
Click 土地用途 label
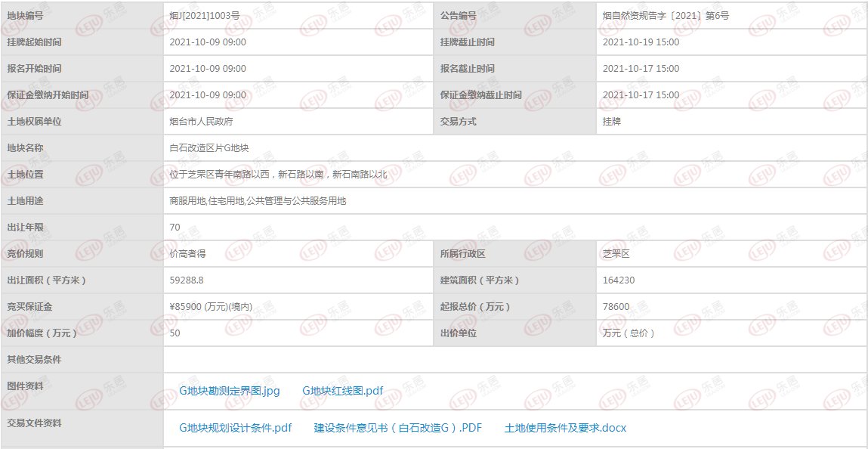(x=25, y=201)
